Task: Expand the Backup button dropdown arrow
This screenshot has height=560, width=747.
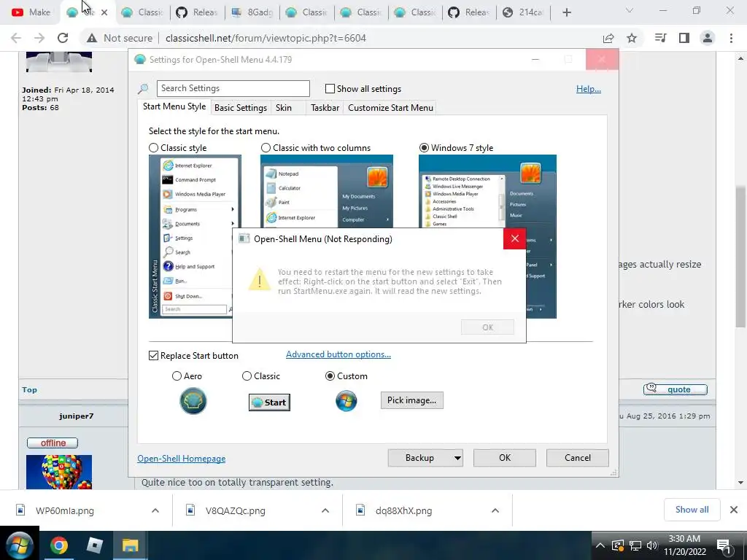Action: point(457,458)
